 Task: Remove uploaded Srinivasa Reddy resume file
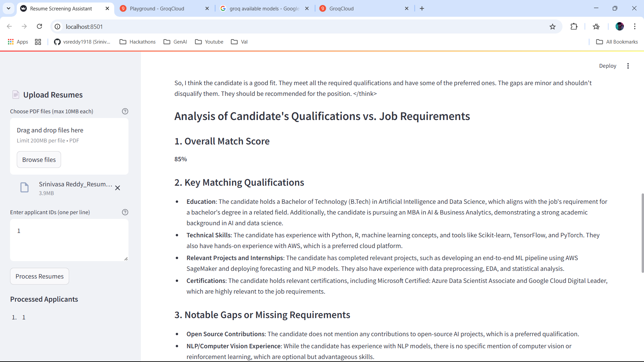(118, 188)
